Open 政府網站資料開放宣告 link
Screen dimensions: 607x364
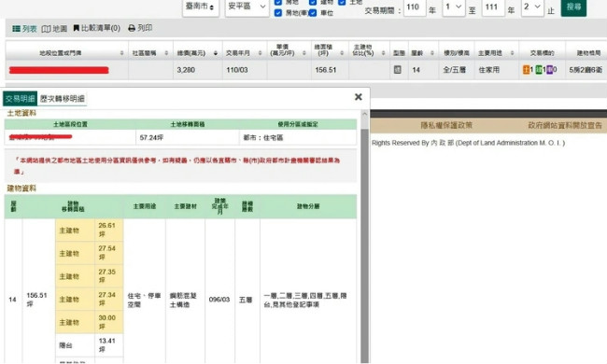[565, 125]
